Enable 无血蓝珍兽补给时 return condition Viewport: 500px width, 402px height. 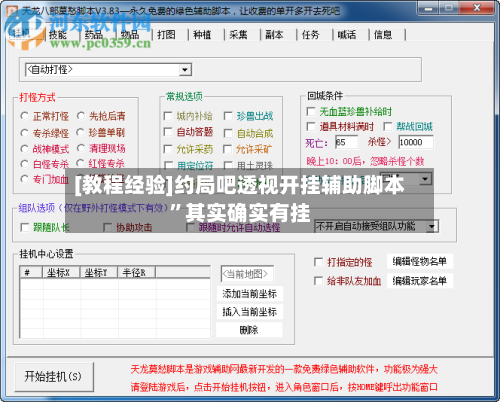click(311, 111)
